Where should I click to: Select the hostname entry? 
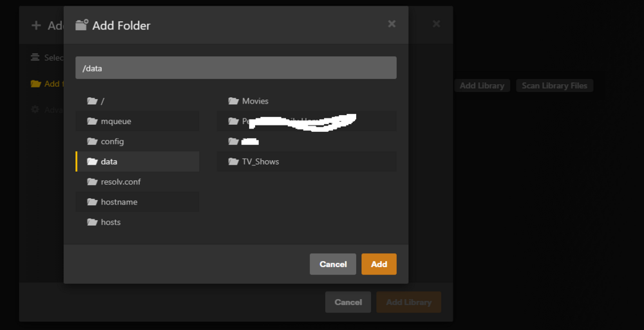138,201
